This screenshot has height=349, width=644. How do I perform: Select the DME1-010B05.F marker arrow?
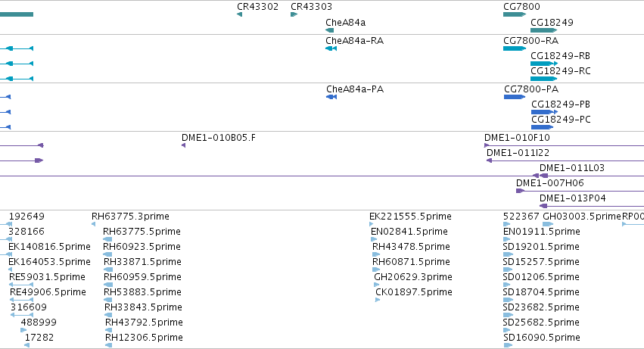184,145
